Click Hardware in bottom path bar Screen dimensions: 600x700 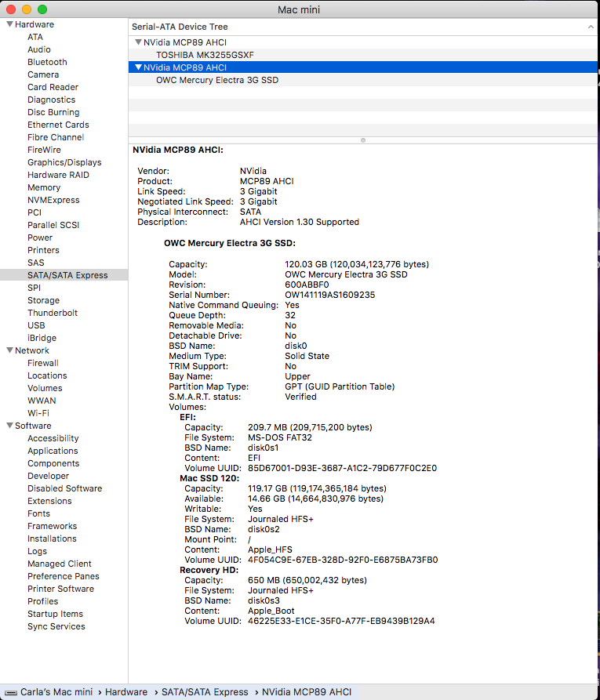tap(126, 692)
